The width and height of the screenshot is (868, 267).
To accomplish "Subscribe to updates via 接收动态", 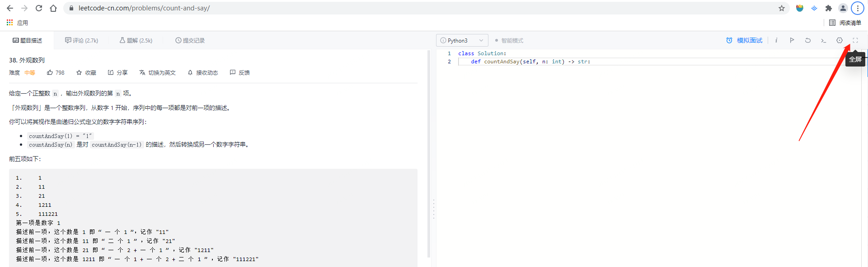I will (203, 72).
